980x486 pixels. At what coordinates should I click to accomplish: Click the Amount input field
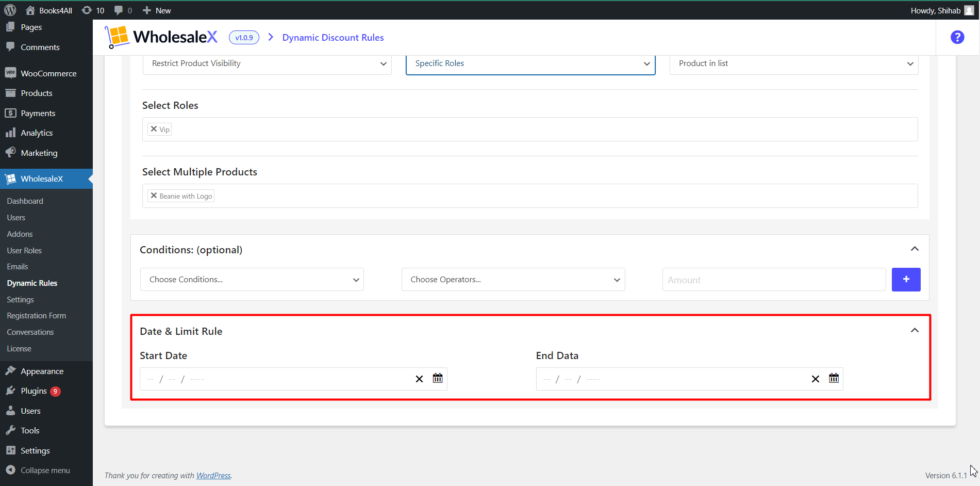coord(774,280)
